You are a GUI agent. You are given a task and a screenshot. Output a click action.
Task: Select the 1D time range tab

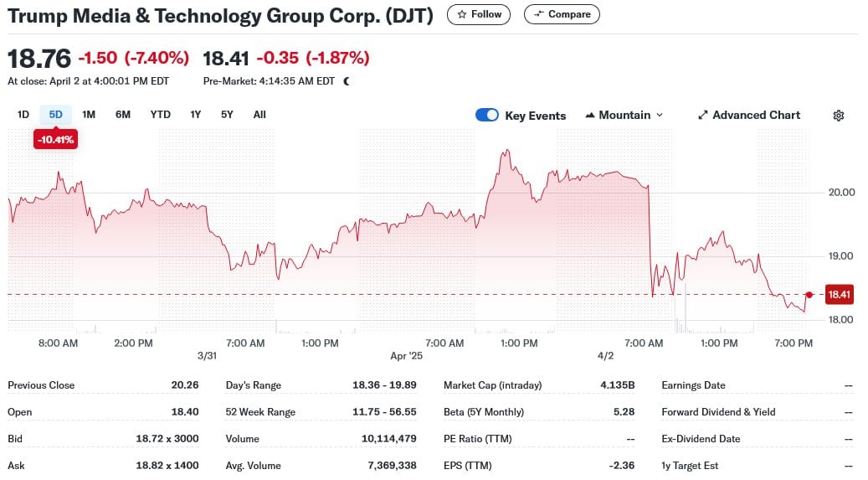point(23,115)
